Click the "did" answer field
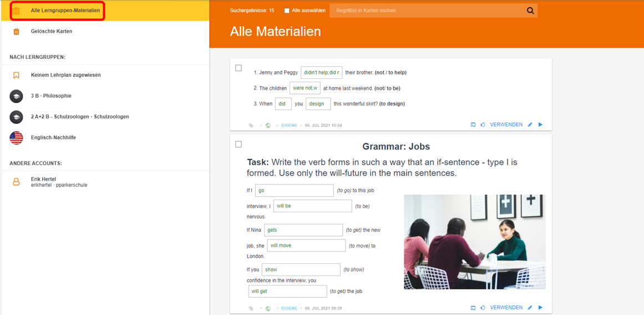 283,104
